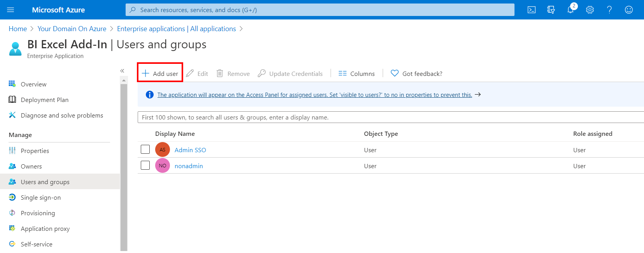The image size is (644, 253).
Task: Click the Provisioning icon
Action: [x=12, y=213]
